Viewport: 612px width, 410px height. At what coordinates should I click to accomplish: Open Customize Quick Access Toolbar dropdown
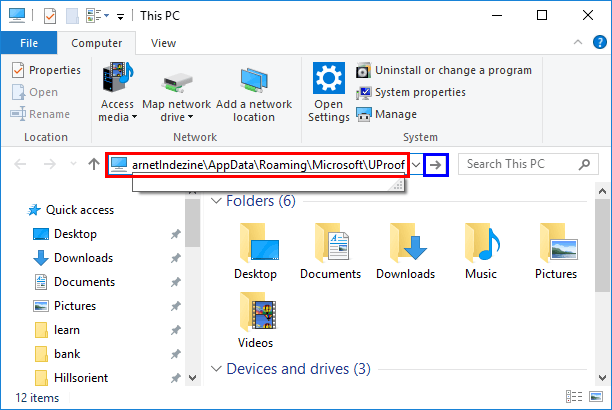pos(121,16)
